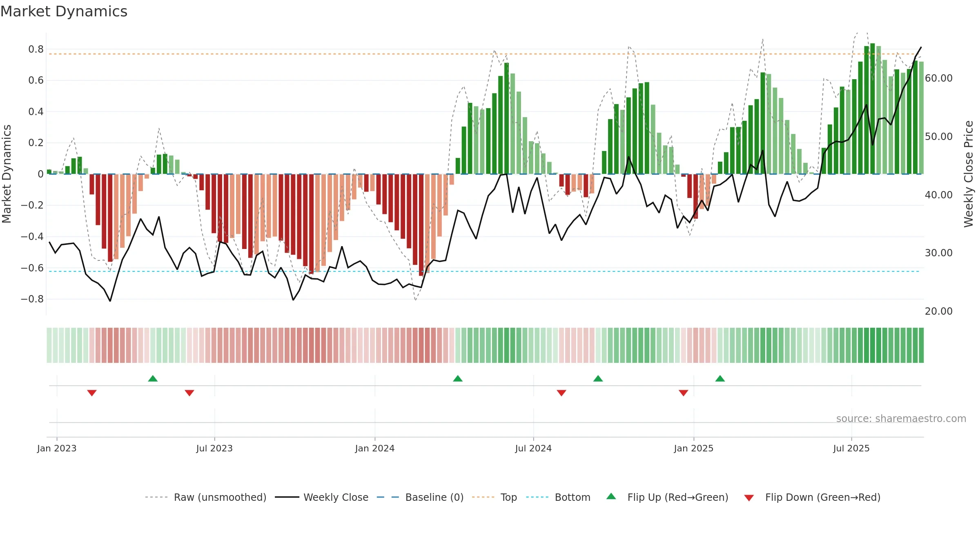Click the −0.4 left axis tick

tap(32, 237)
